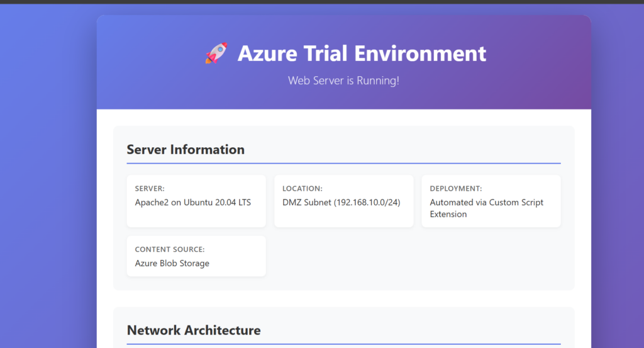The height and width of the screenshot is (348, 644).
Task: Select the 'Web Server is Running!' subtitle
Action: click(x=343, y=81)
